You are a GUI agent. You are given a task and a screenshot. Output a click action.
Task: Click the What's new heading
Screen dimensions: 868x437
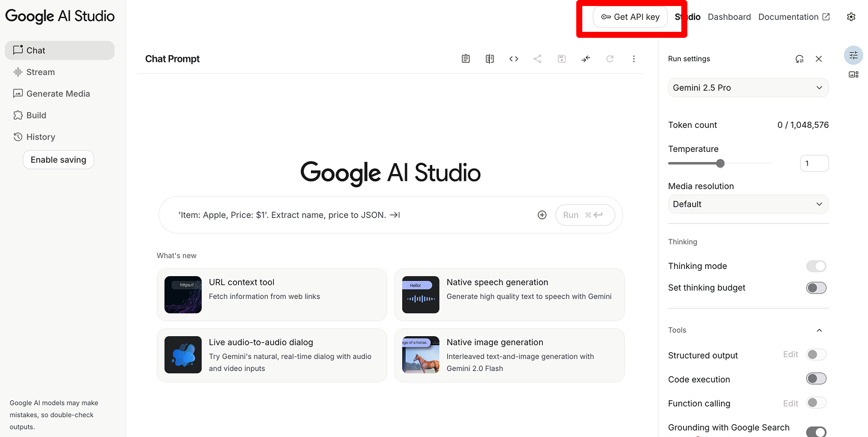pyautogui.click(x=176, y=256)
